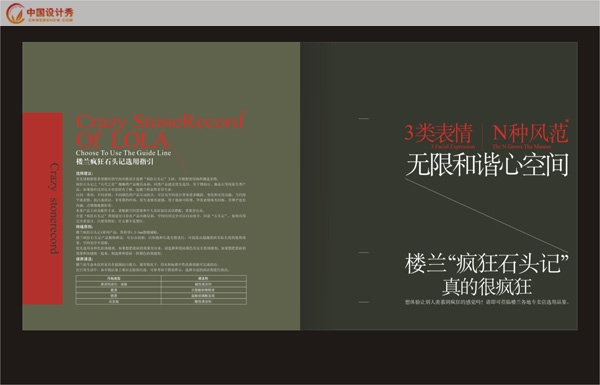Select The N Grown The Manner caption
Viewport: 600px width, 385px height.
point(522,147)
